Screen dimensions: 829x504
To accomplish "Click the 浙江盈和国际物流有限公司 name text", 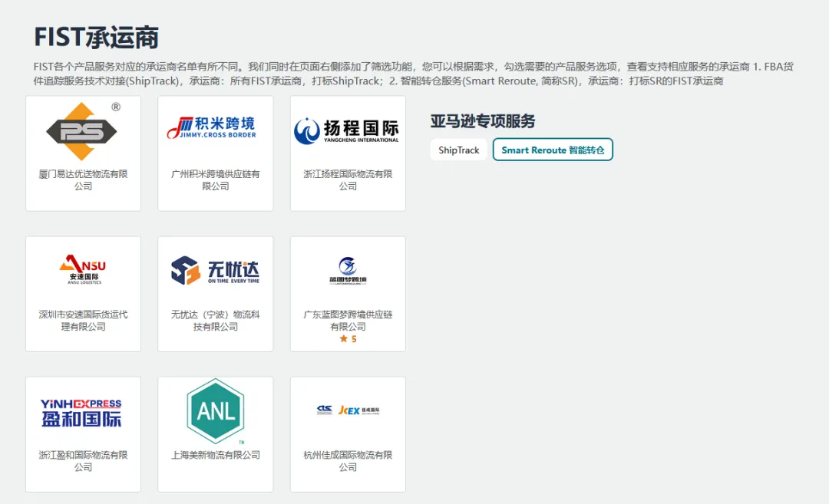I will coord(83,460).
